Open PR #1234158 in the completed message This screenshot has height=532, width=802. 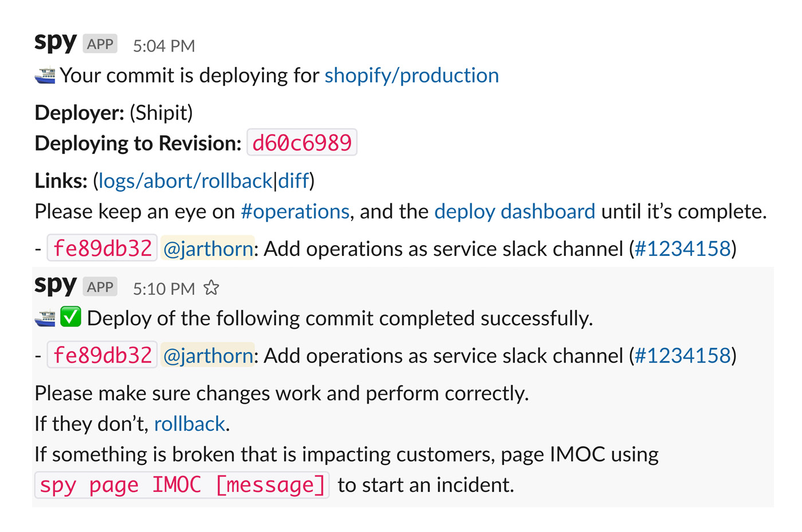pyautogui.click(x=683, y=356)
